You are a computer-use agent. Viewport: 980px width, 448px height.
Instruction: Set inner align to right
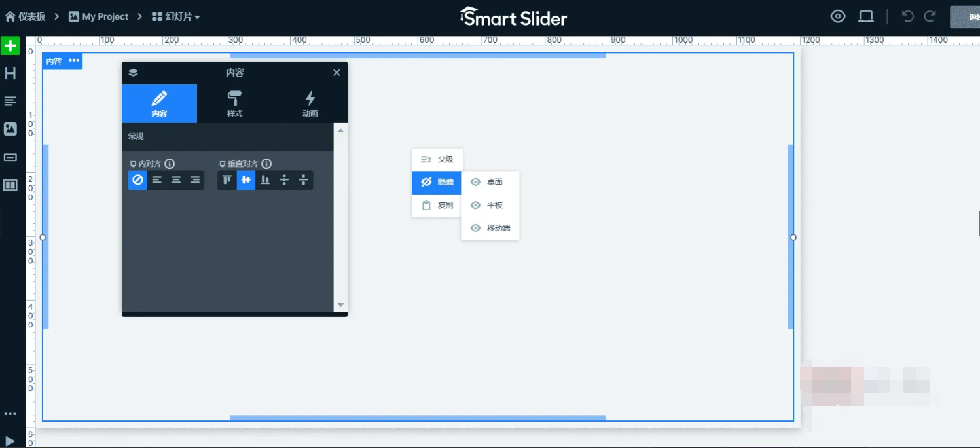194,180
